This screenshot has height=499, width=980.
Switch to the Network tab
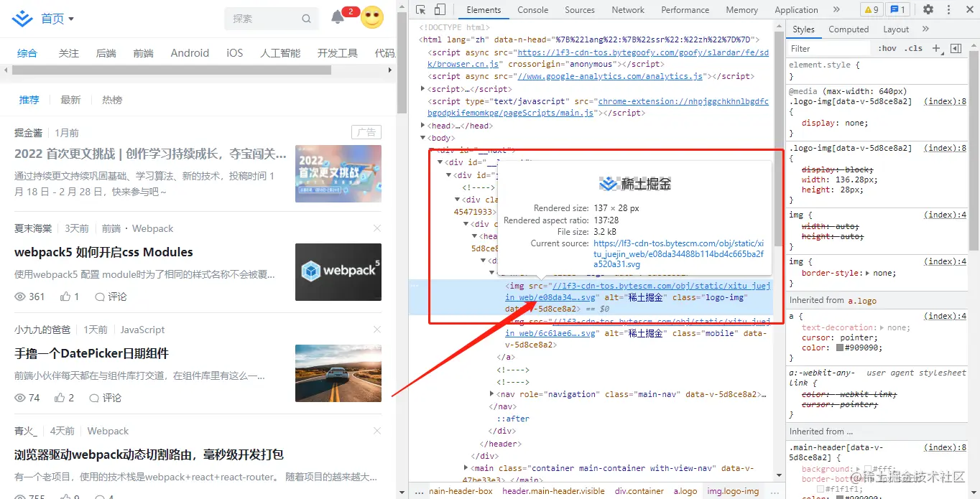point(628,10)
